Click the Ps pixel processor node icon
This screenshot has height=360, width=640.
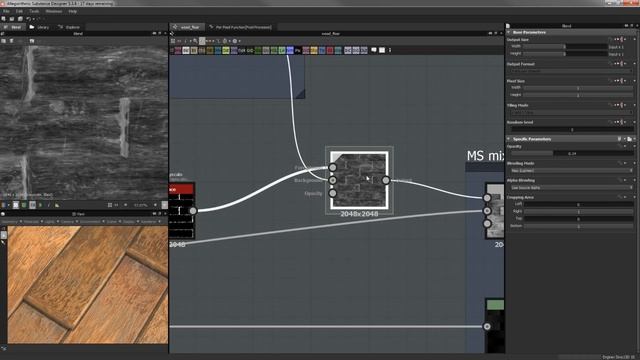[298, 50]
